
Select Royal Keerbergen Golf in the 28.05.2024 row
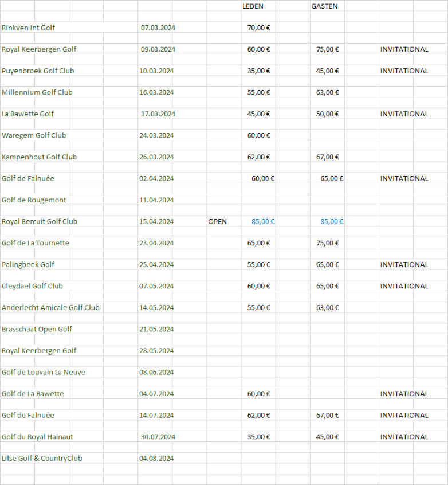pos(39,351)
